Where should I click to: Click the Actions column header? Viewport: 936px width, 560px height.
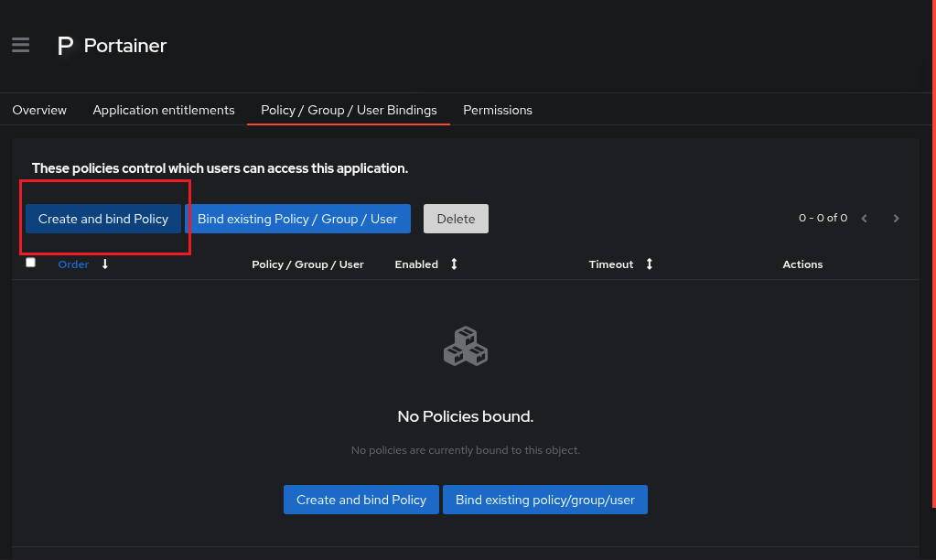[802, 264]
